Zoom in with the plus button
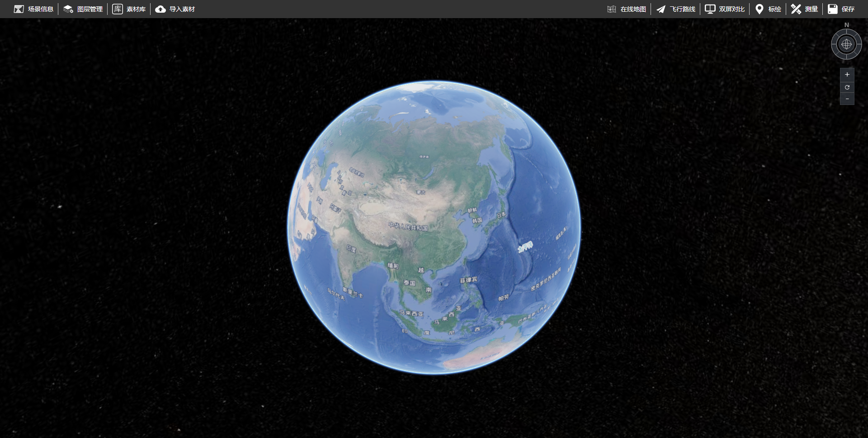Image resolution: width=868 pixels, height=438 pixels. [x=847, y=75]
